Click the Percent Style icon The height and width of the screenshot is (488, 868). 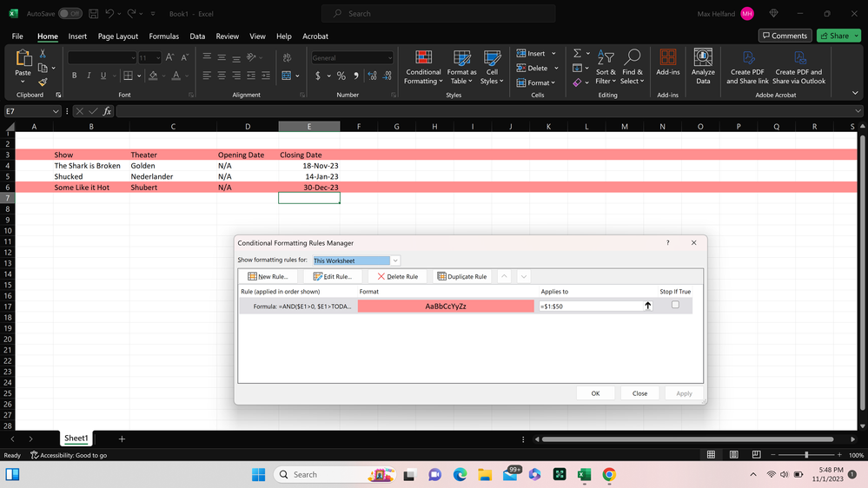click(341, 76)
